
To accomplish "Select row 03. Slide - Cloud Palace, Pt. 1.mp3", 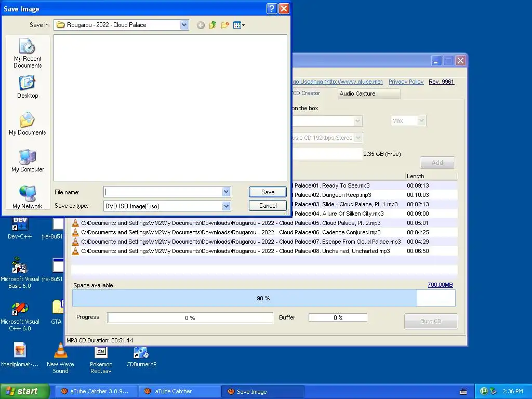I will pyautogui.click(x=375, y=204).
